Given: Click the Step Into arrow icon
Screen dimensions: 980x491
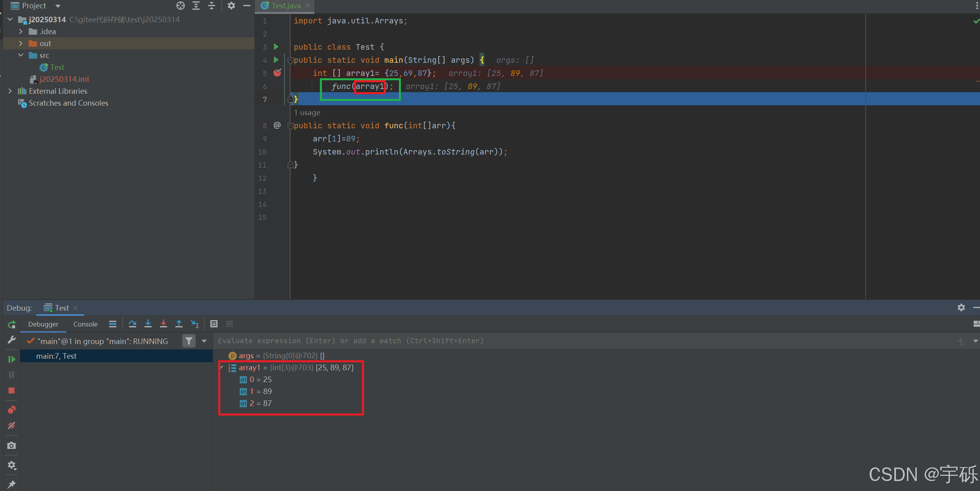Looking at the screenshot, I should click(148, 324).
